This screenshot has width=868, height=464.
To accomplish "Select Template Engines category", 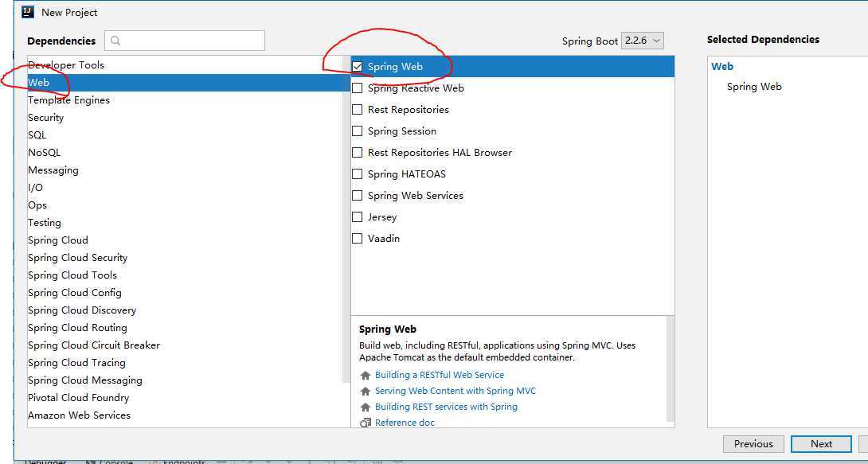I will tap(186, 100).
